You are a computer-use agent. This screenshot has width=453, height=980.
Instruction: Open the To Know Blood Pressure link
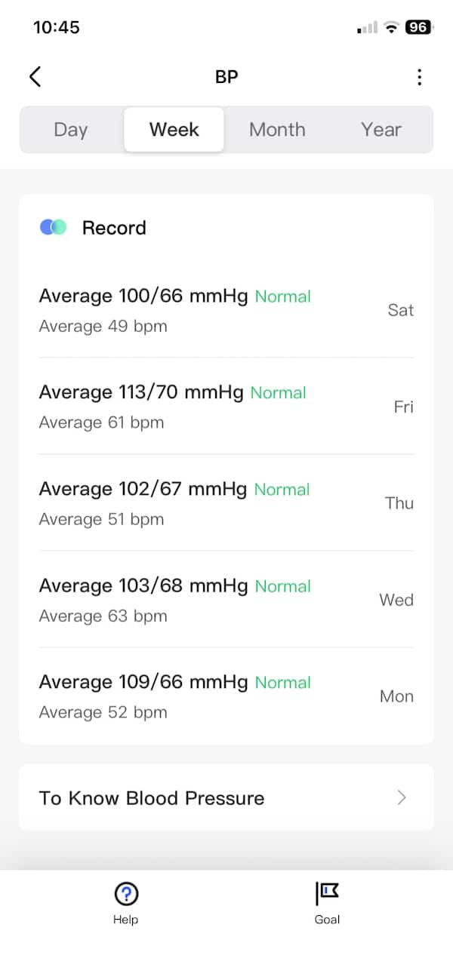tap(226, 798)
